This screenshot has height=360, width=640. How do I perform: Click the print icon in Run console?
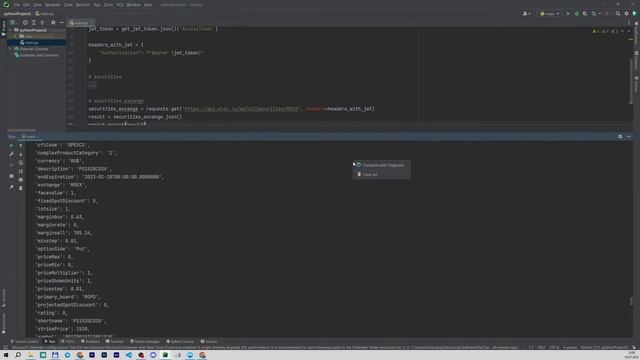tap(21, 180)
